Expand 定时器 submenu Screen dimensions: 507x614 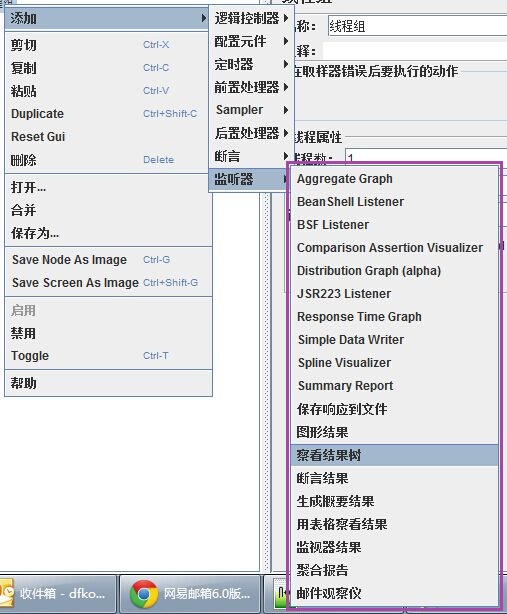(x=251, y=64)
